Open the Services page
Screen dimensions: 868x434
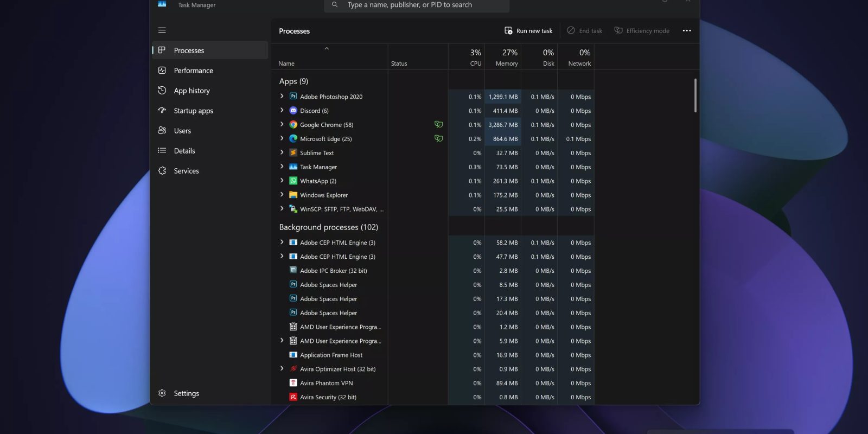[210, 171]
